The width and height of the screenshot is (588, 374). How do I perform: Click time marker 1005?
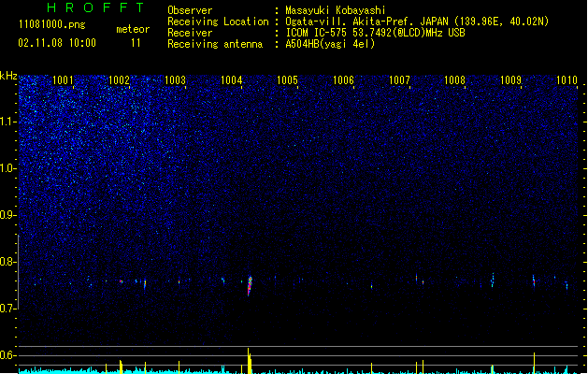point(287,80)
